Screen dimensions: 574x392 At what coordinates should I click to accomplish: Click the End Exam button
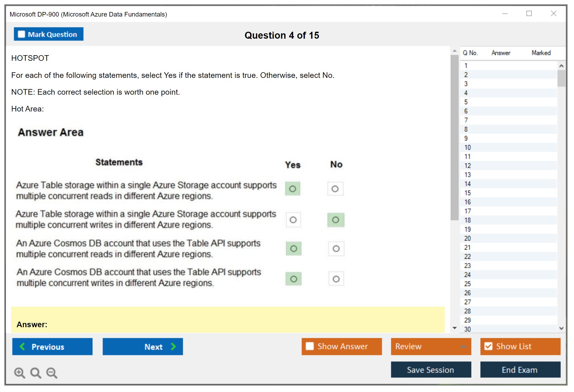click(520, 370)
